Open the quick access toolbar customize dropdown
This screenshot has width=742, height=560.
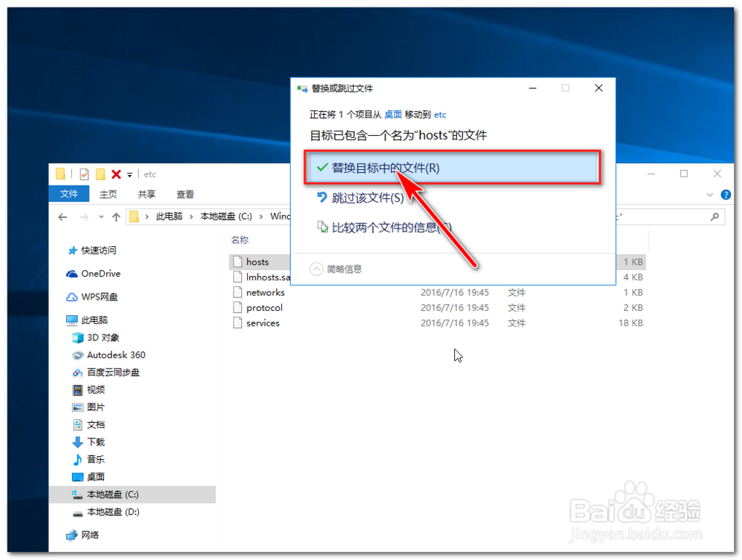point(129,174)
